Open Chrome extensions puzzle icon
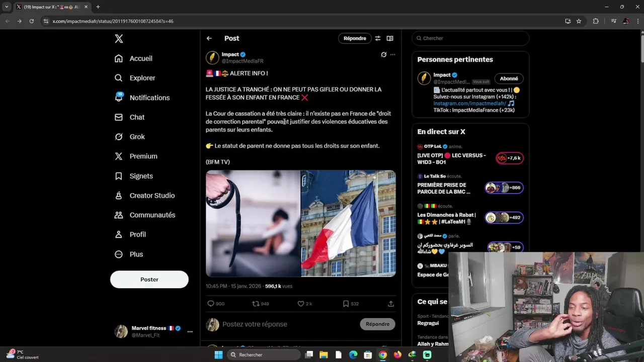 (x=596, y=21)
